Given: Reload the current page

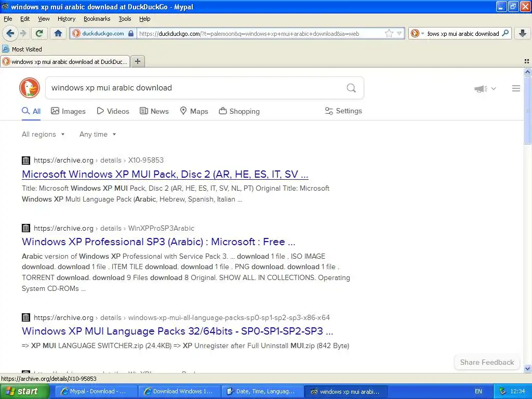Looking at the screenshot, I should [x=39, y=33].
